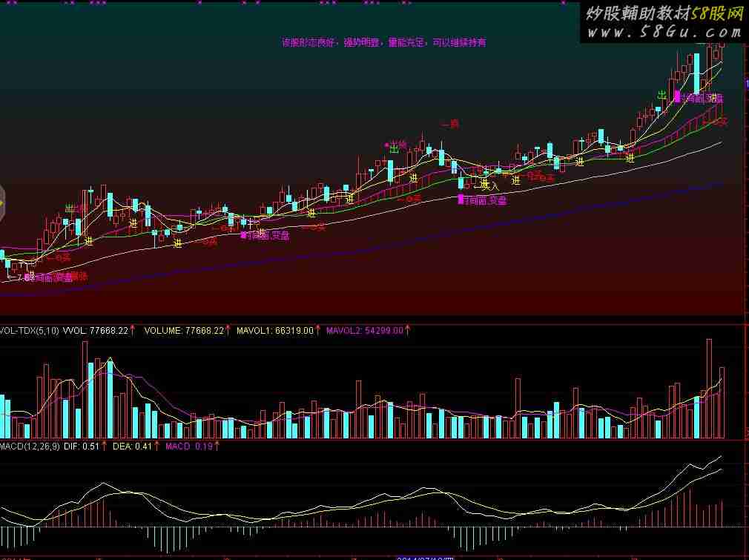Viewport: 749px width, 560px height.
Task: Click the 买入 arrow marker on the chart
Action: pos(486,186)
